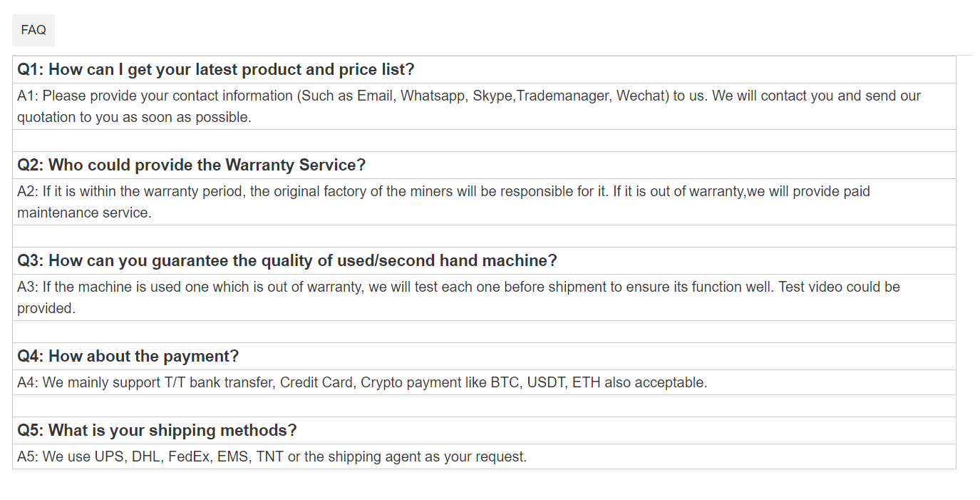
Task: Click the word 'provided.' in answer A3
Action: [46, 309]
